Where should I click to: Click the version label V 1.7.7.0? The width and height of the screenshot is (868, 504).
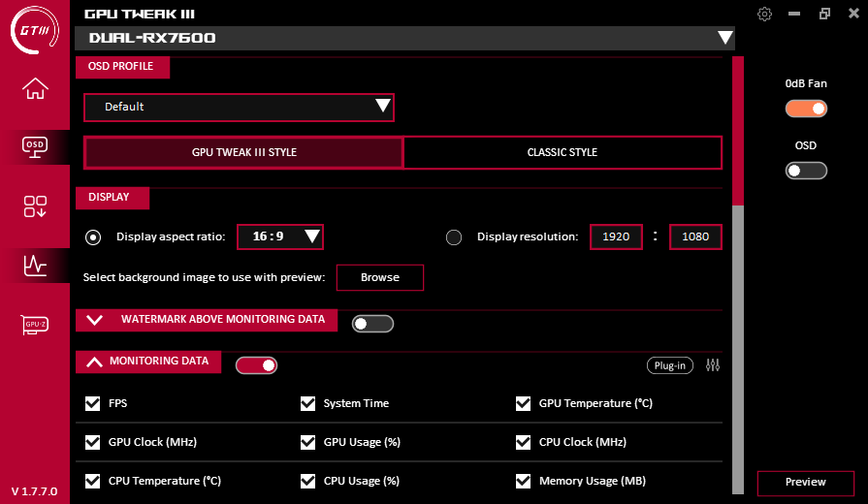[34, 491]
